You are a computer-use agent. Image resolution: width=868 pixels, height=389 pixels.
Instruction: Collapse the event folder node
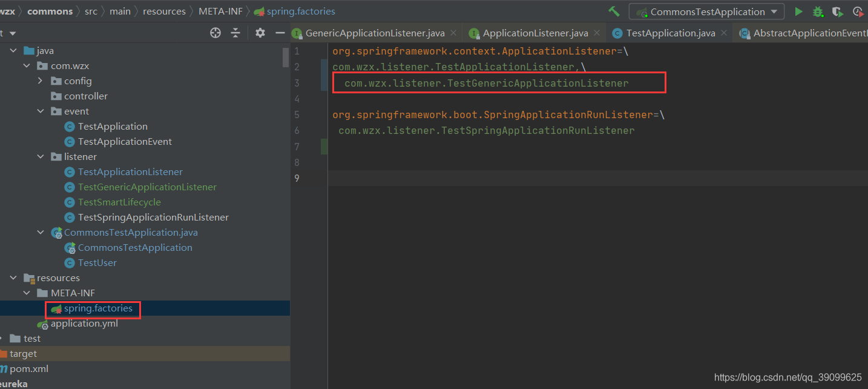coord(40,111)
